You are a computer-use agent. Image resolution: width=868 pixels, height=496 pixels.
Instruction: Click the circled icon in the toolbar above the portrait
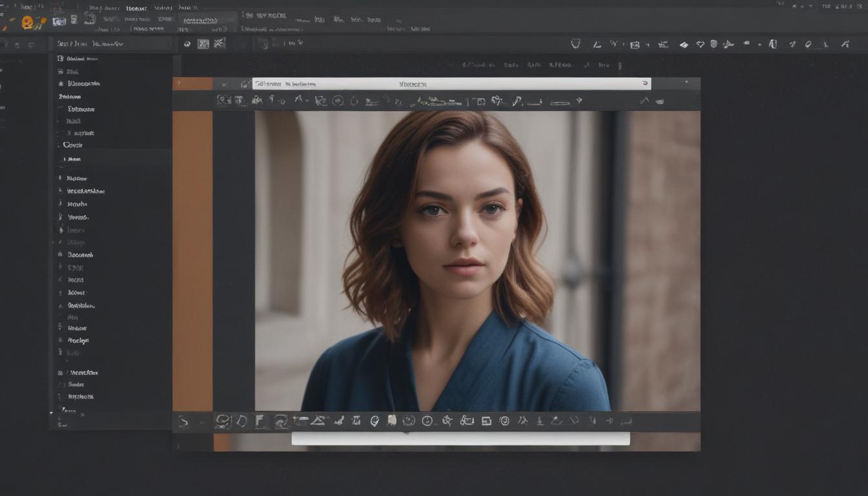(338, 101)
